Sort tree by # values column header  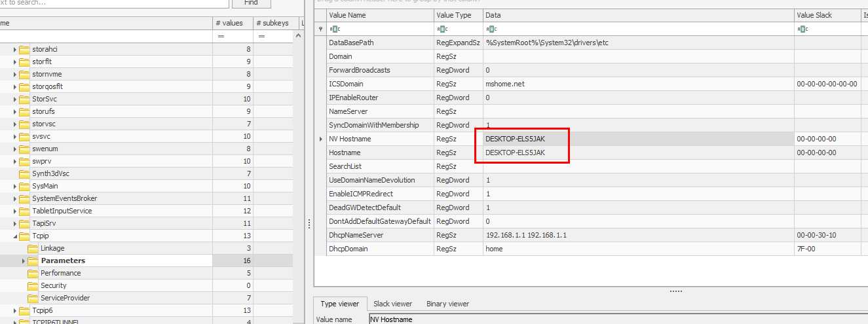point(233,23)
